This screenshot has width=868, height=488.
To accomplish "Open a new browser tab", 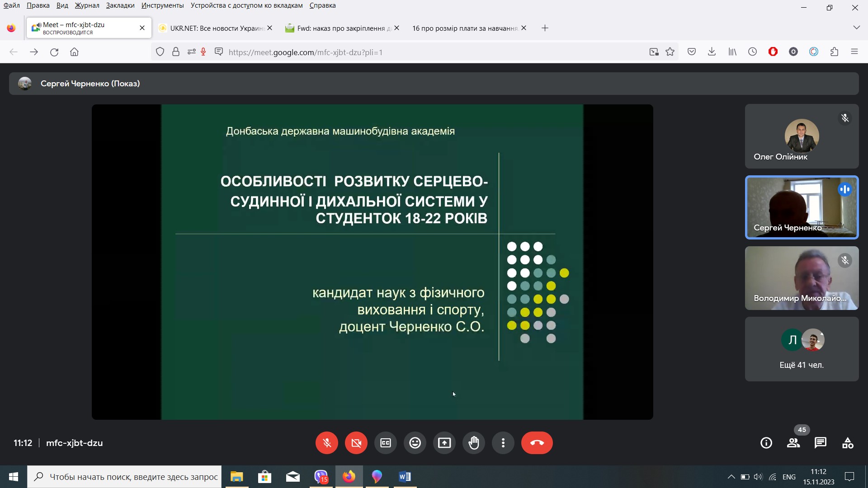I will click(545, 28).
